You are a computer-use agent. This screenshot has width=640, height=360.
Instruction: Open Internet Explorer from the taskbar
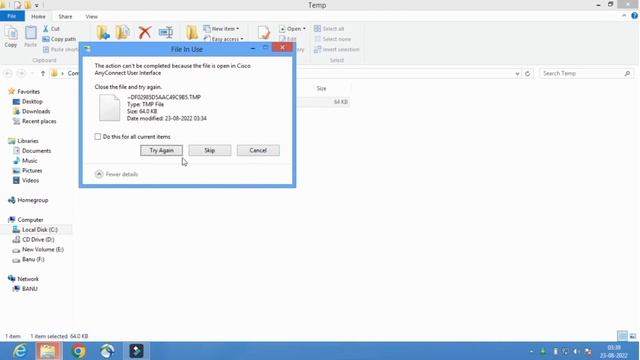pyautogui.click(x=19, y=351)
